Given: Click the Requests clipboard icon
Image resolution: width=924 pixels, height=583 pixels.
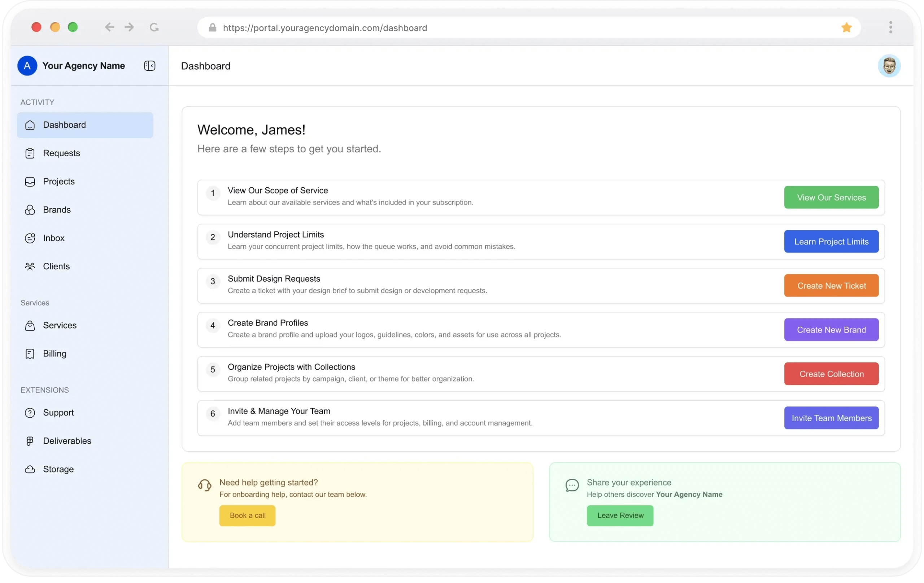Looking at the screenshot, I should pos(30,153).
